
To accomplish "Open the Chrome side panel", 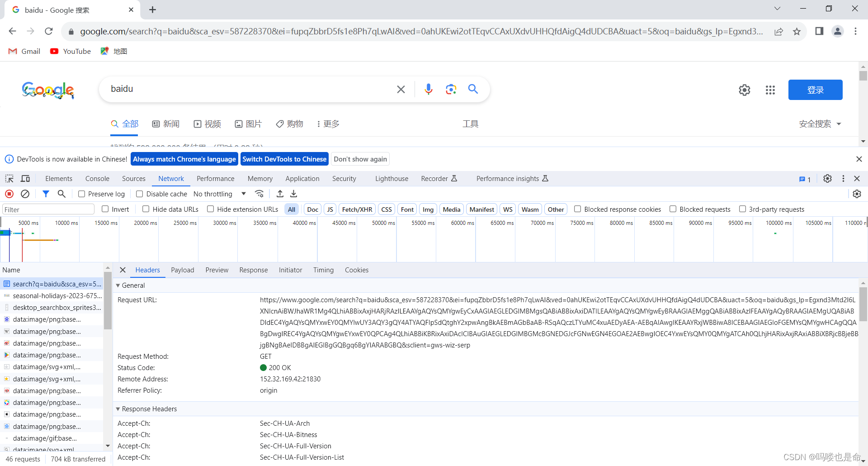I will (819, 31).
